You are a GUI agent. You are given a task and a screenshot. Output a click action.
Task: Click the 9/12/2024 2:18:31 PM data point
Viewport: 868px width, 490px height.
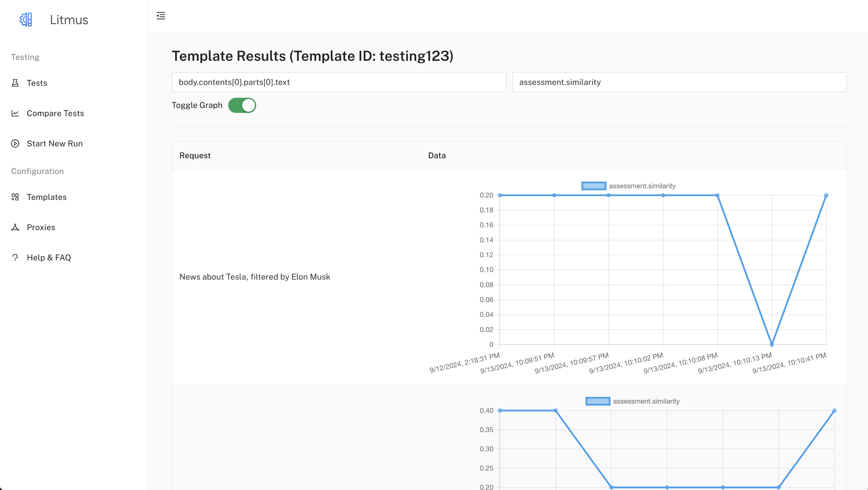click(499, 196)
